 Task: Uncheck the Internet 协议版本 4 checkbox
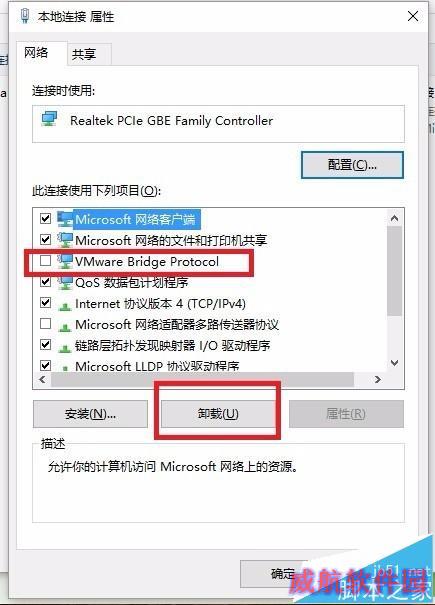coord(46,302)
